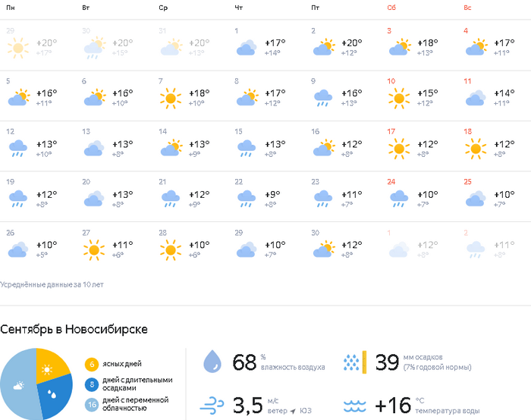Click the cloudy icon for September 13
The image size is (531, 420).
94,149
